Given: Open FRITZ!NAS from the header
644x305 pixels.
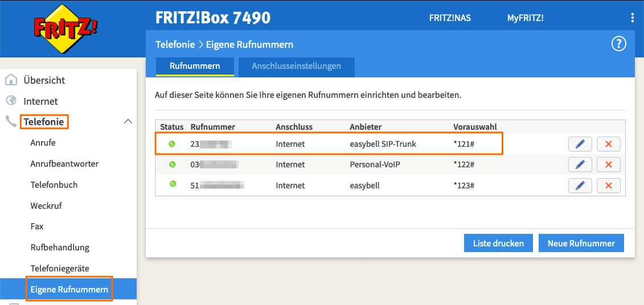Looking at the screenshot, I should click(x=450, y=18).
